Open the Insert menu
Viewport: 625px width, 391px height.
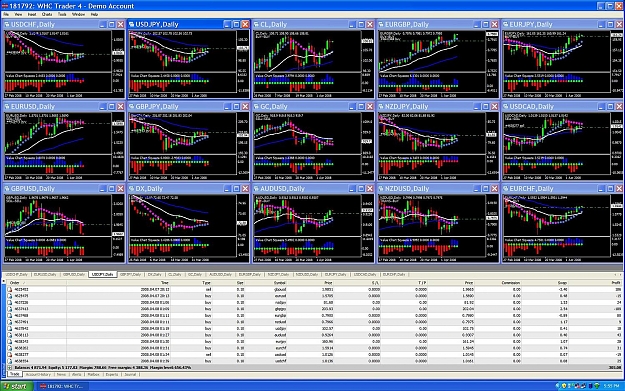(32, 14)
